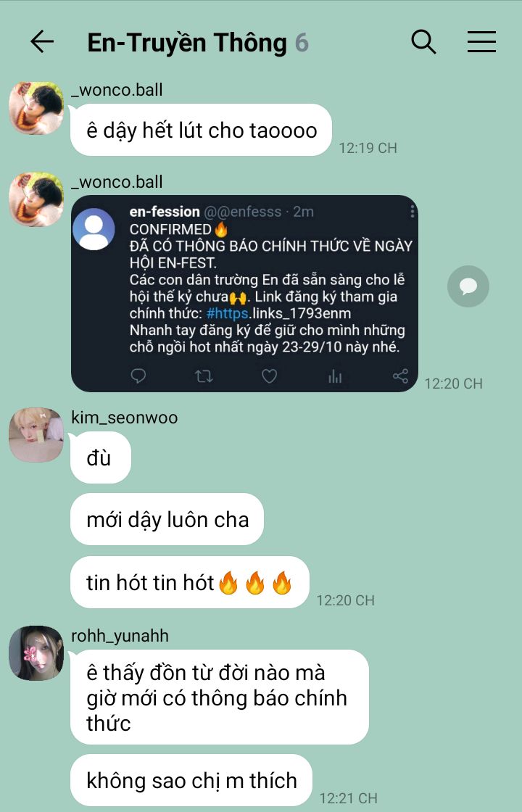Open the tweet analytics bar chart icon

(x=335, y=376)
